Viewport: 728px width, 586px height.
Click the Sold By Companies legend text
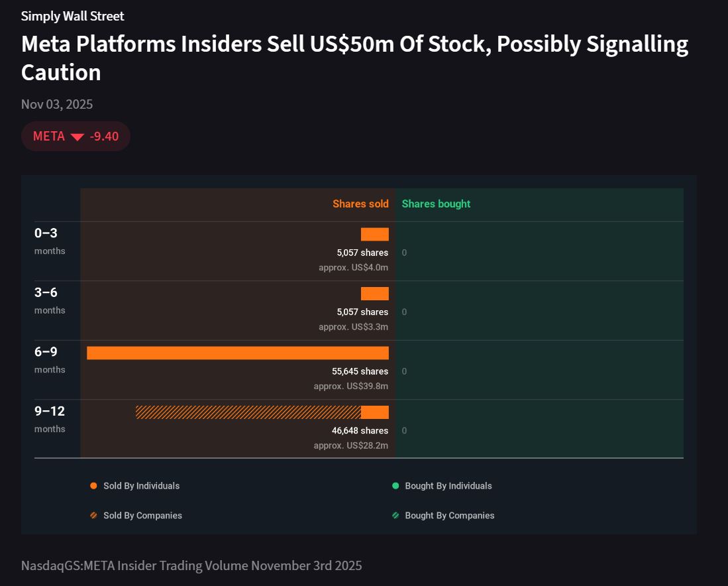(142, 516)
